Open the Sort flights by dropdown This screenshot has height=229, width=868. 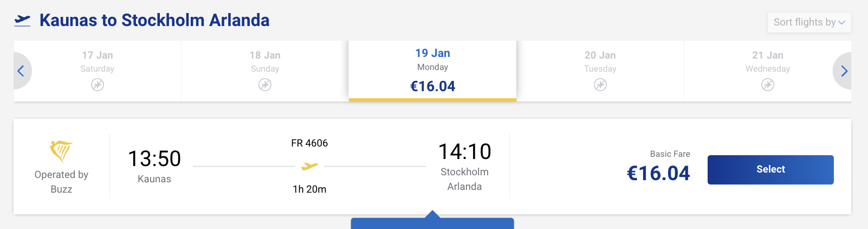tap(809, 22)
